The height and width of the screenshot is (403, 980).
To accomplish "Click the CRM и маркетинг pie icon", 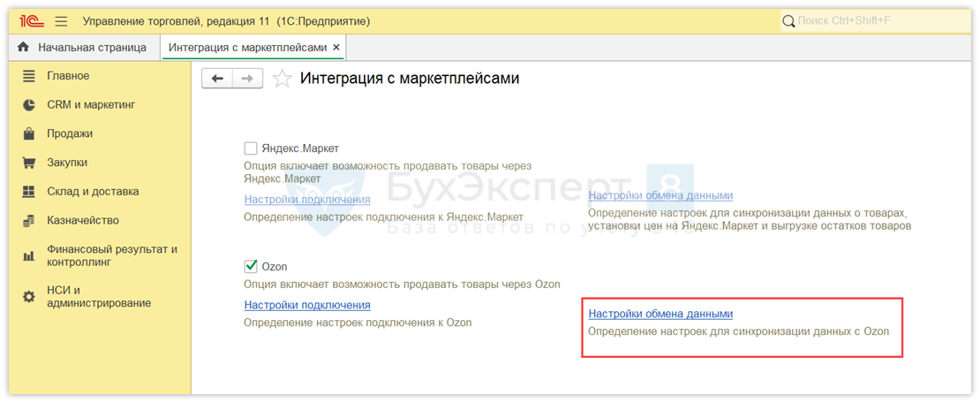I will (29, 105).
